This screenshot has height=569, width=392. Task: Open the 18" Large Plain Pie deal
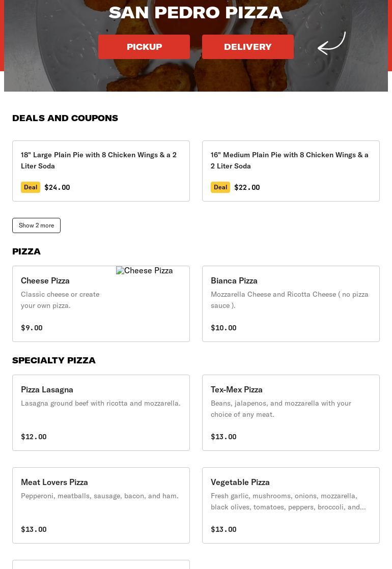(101, 160)
